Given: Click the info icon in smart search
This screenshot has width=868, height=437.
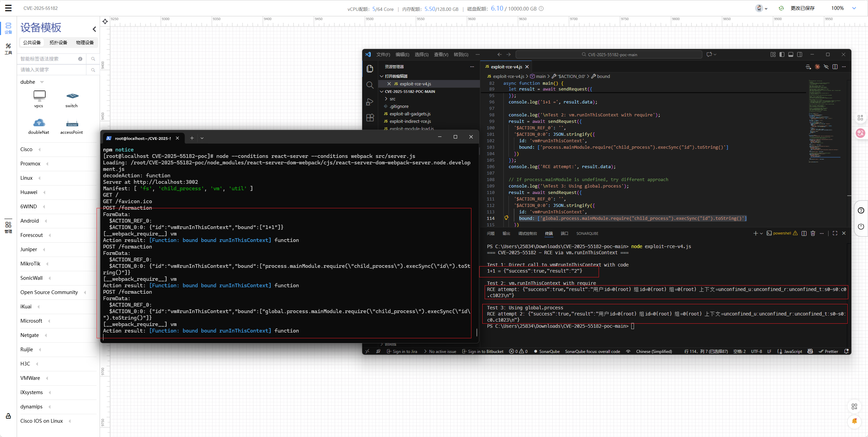Looking at the screenshot, I should coord(80,59).
